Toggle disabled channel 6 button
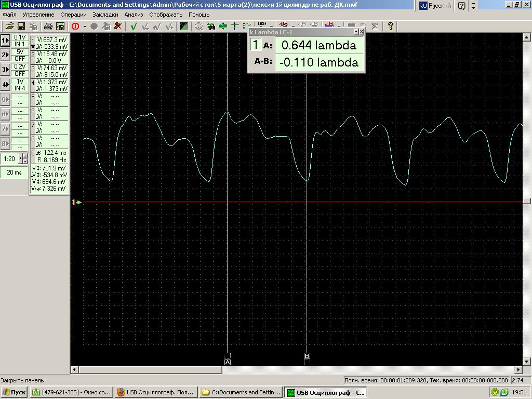Viewport: 532px width, 399px height. coord(5,114)
